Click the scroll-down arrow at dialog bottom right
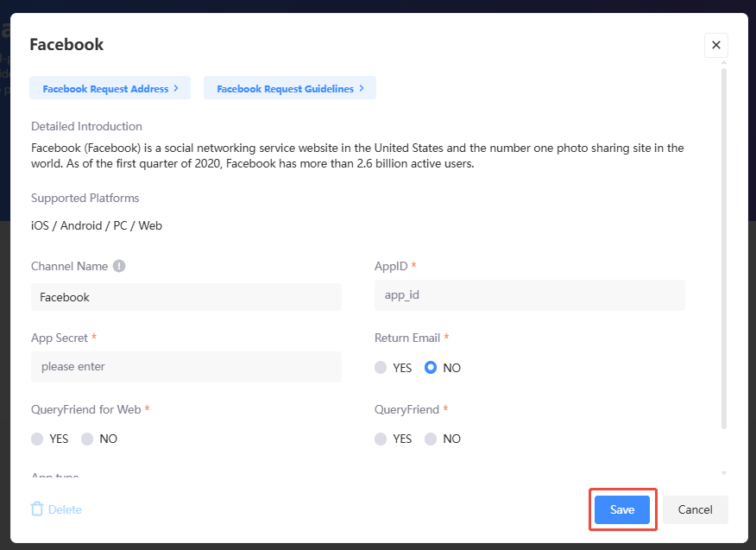The height and width of the screenshot is (550, 756). tap(723, 473)
